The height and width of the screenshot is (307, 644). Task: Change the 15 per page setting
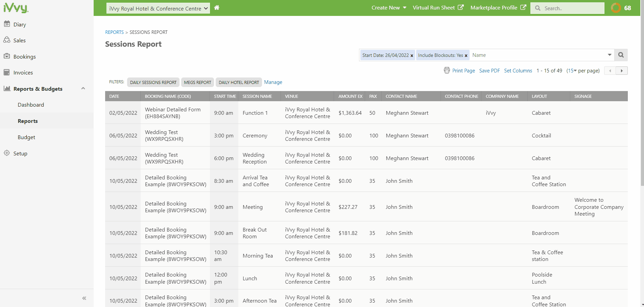pyautogui.click(x=572, y=70)
